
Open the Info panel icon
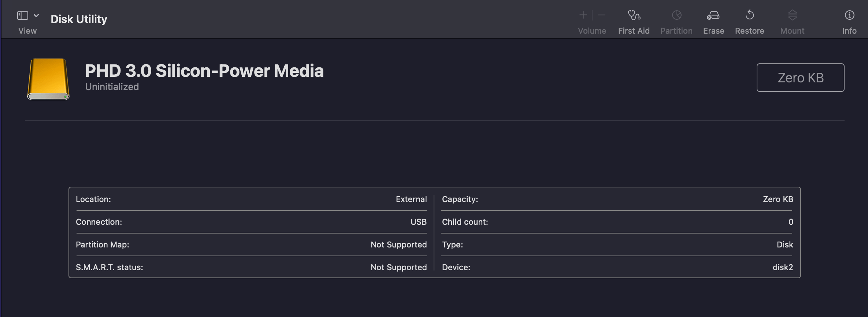point(849,15)
